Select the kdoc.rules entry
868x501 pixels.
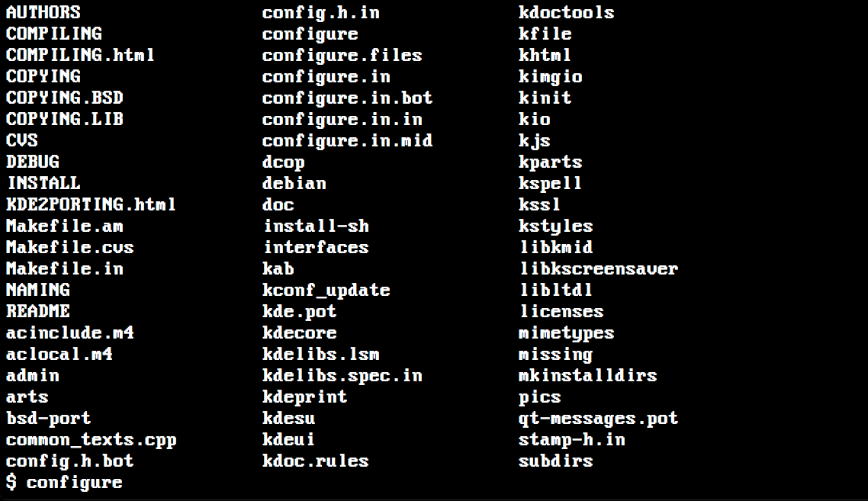316,461
